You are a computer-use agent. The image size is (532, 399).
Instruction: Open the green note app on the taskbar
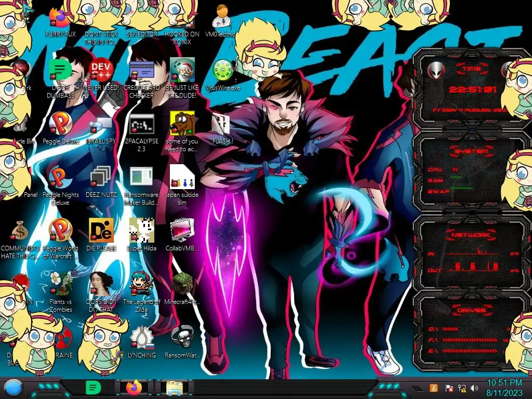(93, 388)
